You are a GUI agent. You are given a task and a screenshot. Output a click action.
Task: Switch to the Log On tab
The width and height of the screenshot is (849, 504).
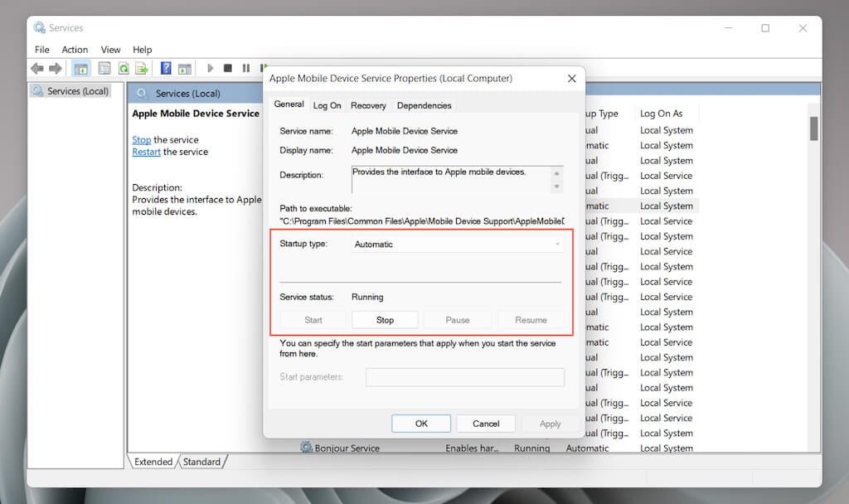[x=327, y=105]
